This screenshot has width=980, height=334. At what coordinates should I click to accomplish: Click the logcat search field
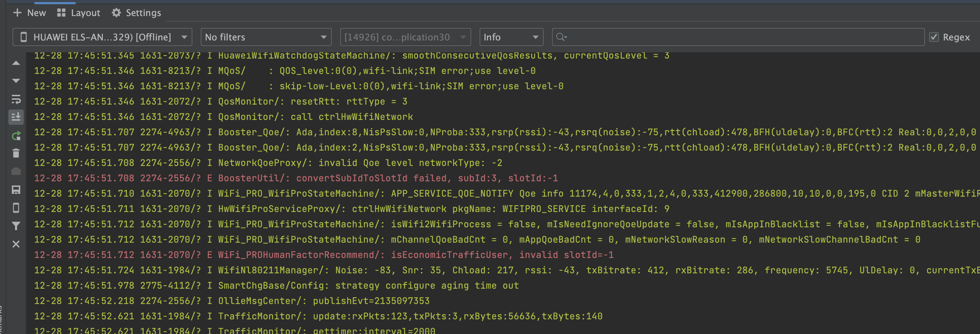pyautogui.click(x=738, y=37)
